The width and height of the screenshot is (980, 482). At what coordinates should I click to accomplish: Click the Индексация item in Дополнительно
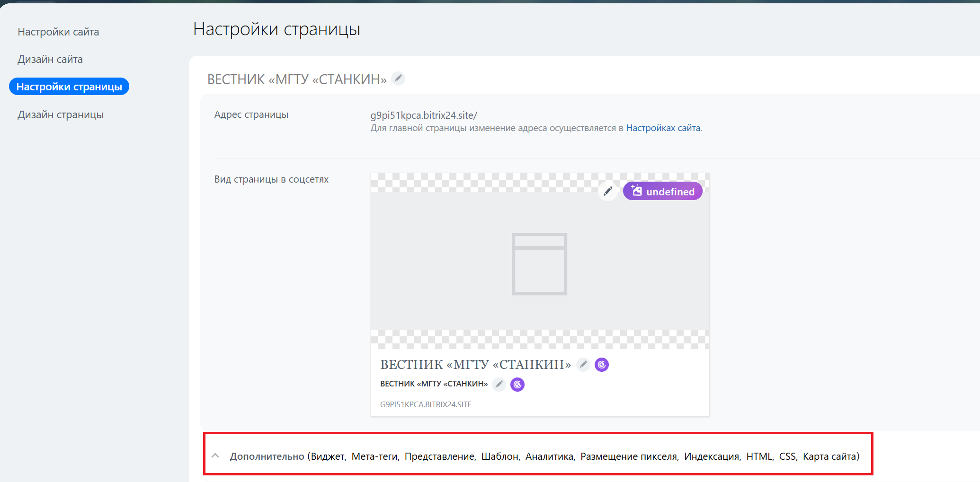(712, 456)
